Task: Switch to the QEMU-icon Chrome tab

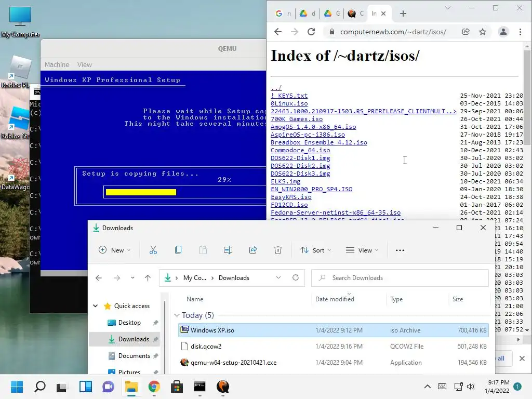Action: [x=355, y=14]
